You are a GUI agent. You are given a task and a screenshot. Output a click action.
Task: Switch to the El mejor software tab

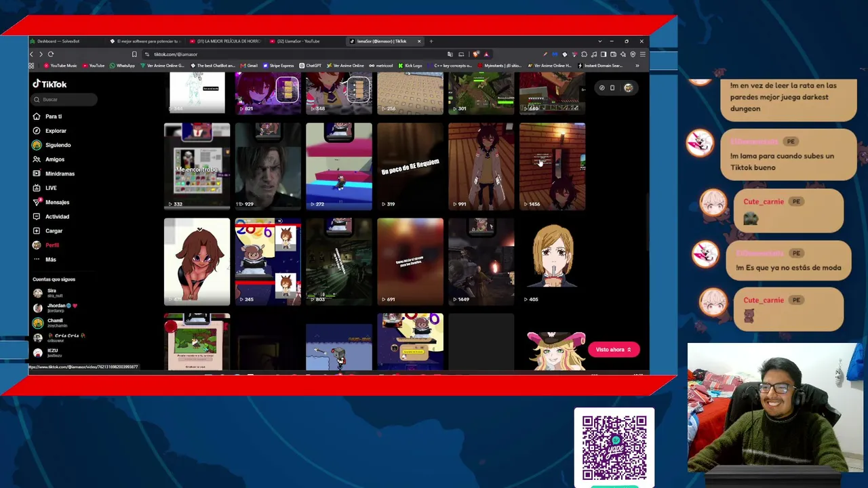coord(146,41)
